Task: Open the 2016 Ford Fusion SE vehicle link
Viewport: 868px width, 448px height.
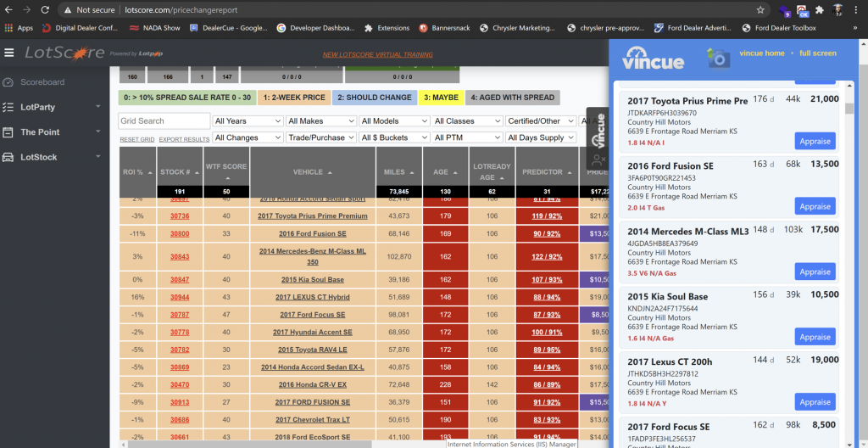Action: tap(312, 234)
